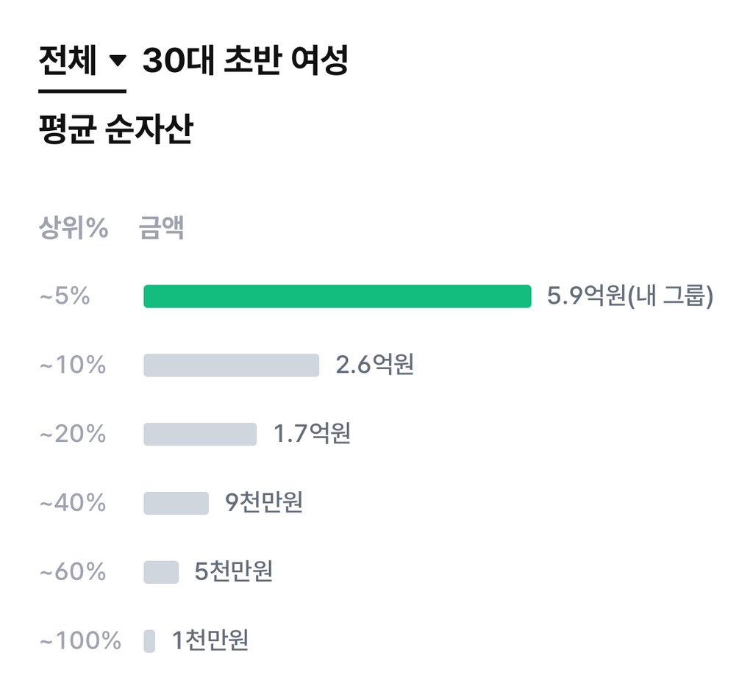Select the ~40% row label
The width and height of the screenshot is (753, 700).
[72, 504]
